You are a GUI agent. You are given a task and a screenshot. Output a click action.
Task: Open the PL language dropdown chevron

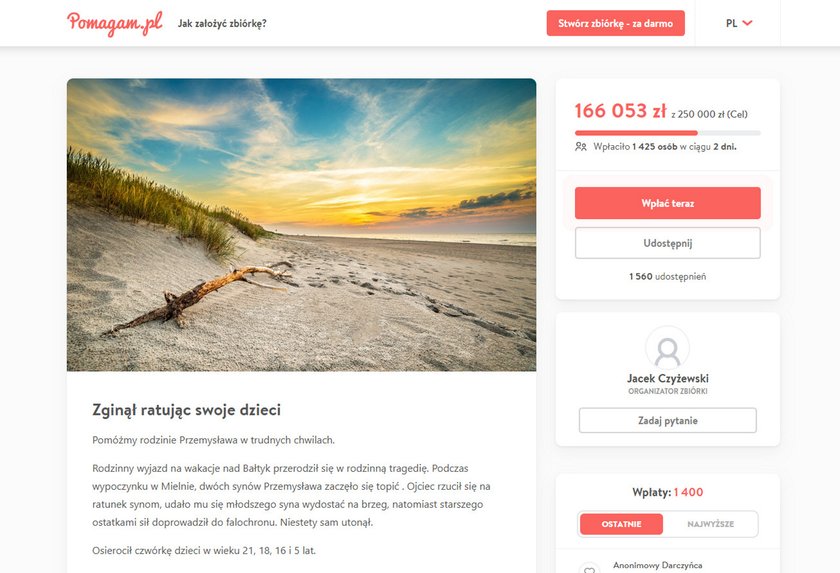[747, 23]
